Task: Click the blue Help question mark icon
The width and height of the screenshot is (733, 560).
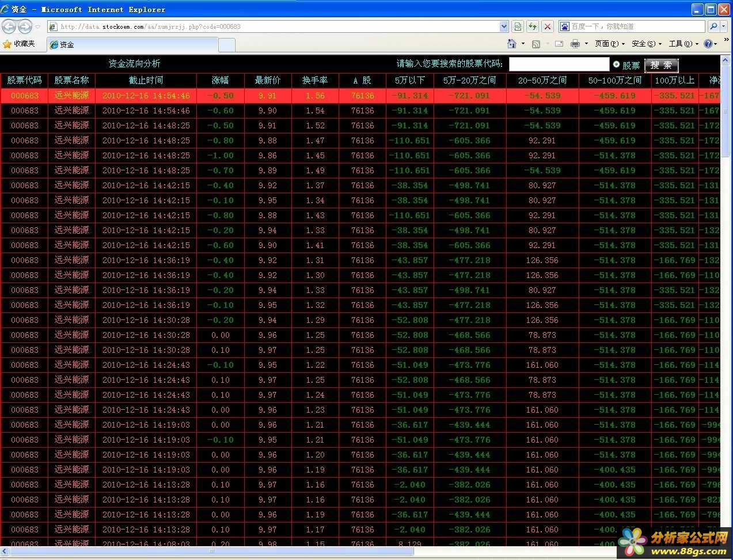Action: tap(708, 44)
